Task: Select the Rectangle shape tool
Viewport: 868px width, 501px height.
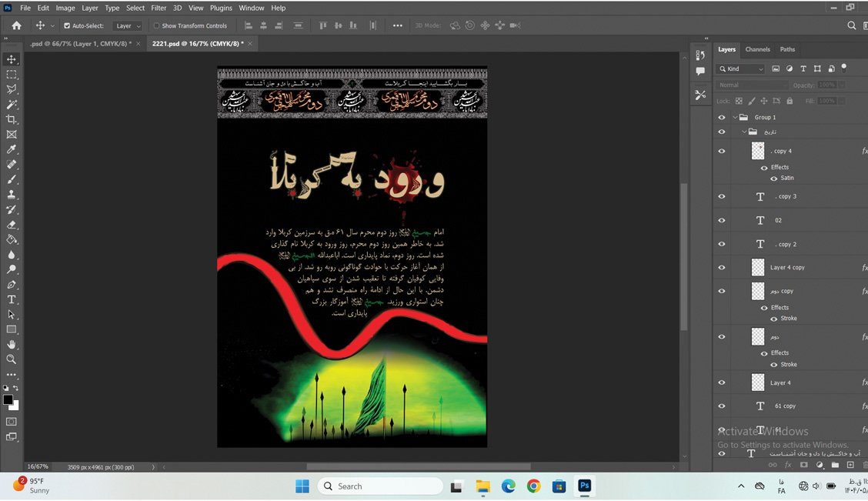Action: point(11,329)
